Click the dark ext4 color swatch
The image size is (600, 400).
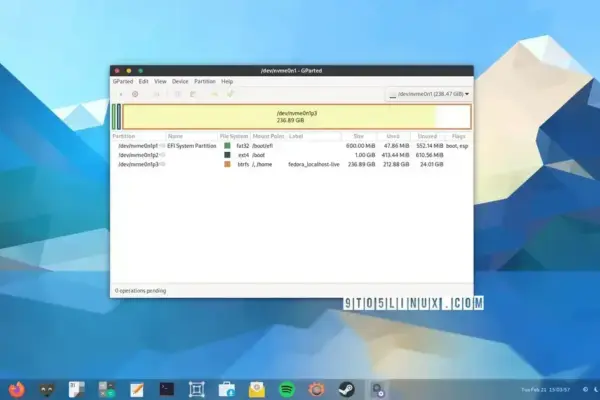tap(227, 155)
